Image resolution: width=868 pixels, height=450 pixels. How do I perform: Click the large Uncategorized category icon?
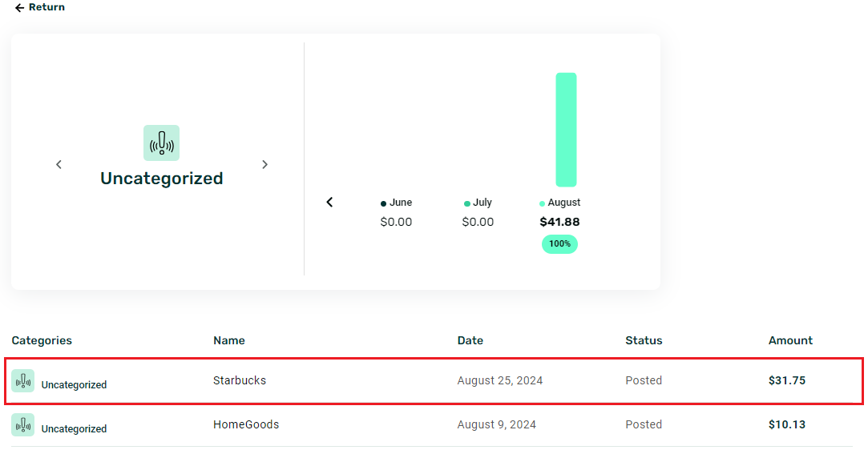(x=161, y=143)
